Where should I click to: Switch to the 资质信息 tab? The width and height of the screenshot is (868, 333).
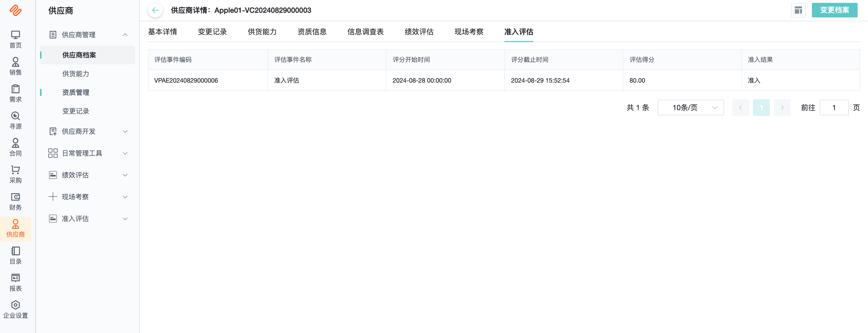[312, 32]
